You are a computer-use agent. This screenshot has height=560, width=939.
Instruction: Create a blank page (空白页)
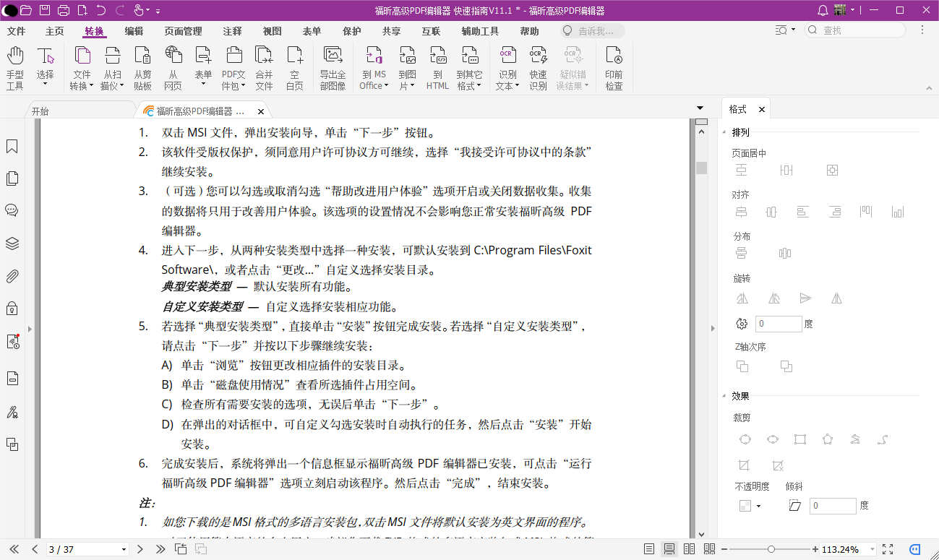pyautogui.click(x=295, y=69)
